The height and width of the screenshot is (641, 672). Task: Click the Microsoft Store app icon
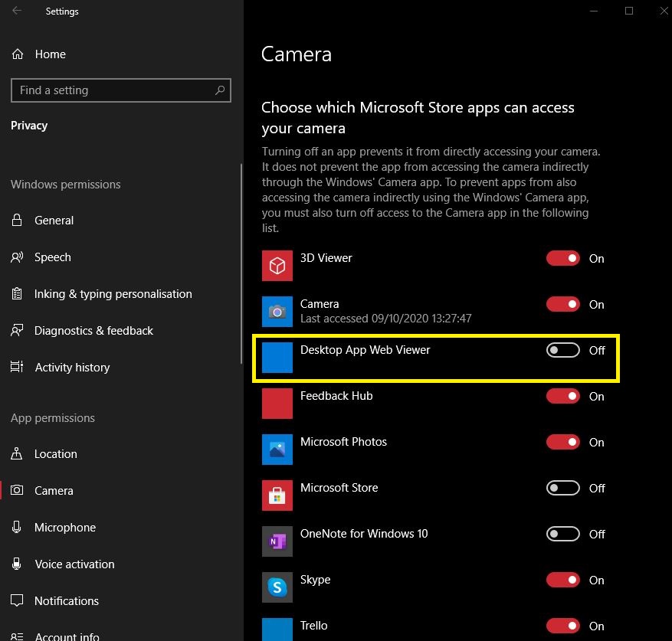coord(277,495)
